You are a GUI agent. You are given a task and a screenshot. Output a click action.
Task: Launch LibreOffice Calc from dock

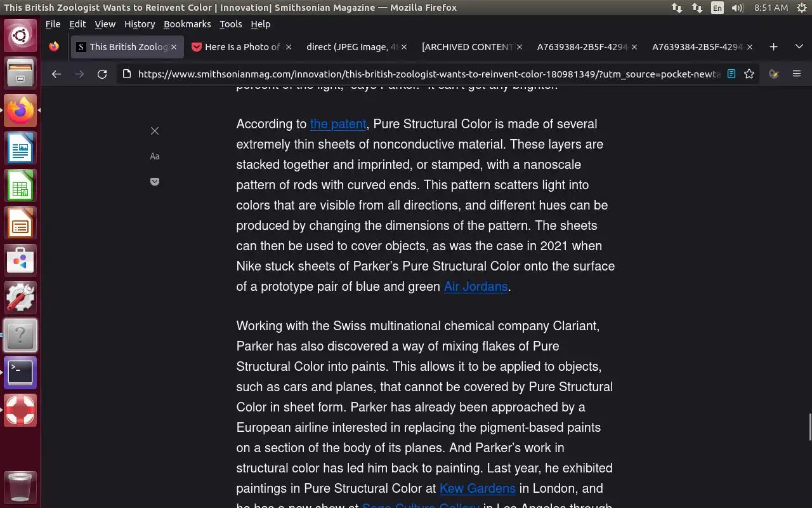pyautogui.click(x=20, y=185)
